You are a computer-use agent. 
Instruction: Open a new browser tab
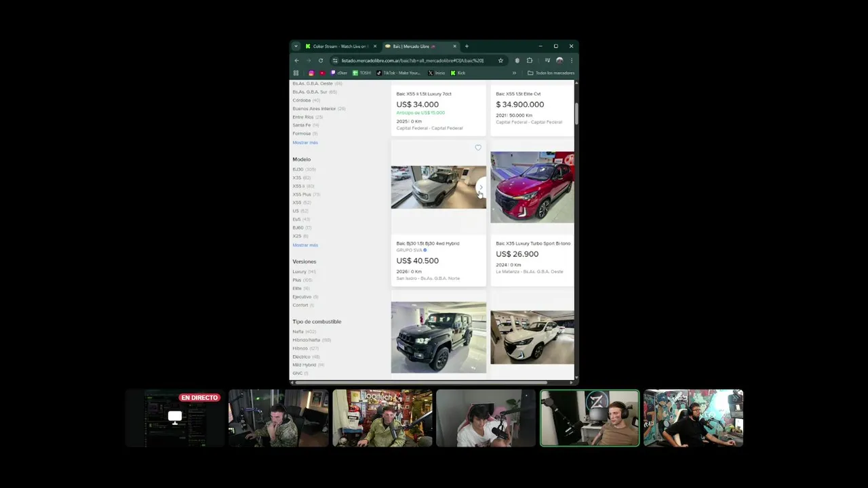pos(467,46)
